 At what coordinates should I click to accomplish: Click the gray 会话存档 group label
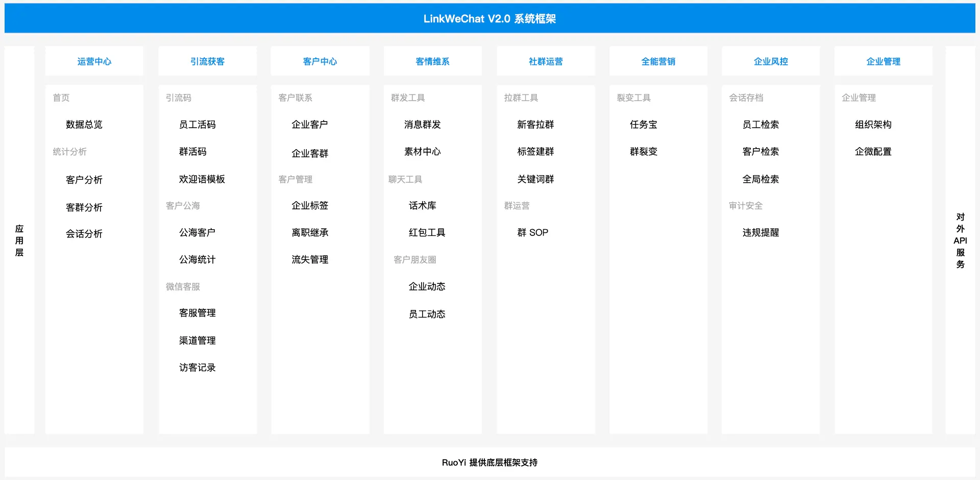pos(746,98)
